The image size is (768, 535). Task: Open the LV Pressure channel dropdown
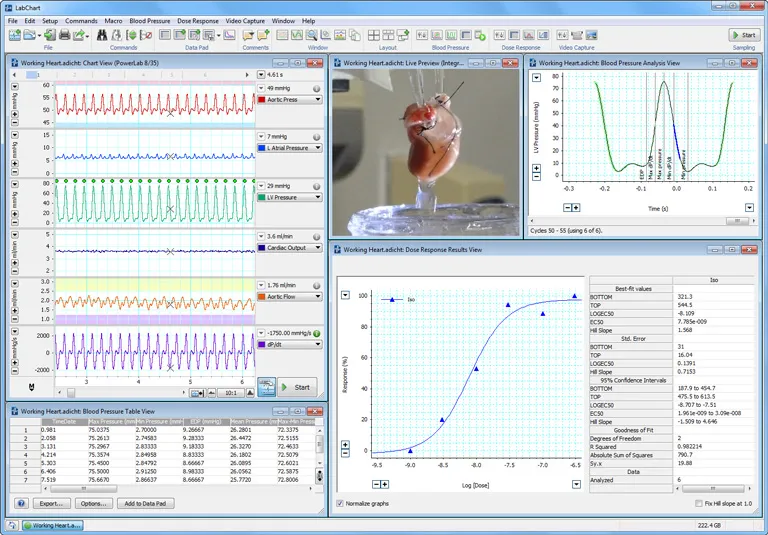pyautogui.click(x=317, y=198)
